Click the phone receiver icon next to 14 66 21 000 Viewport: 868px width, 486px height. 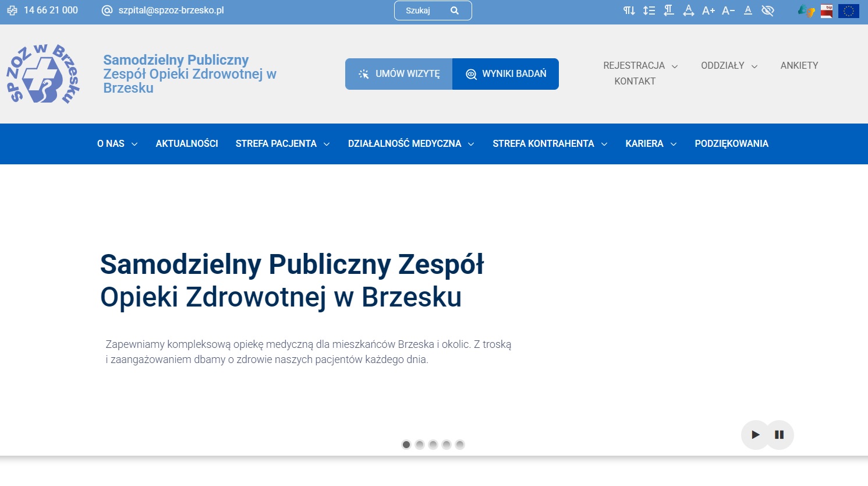(11, 10)
